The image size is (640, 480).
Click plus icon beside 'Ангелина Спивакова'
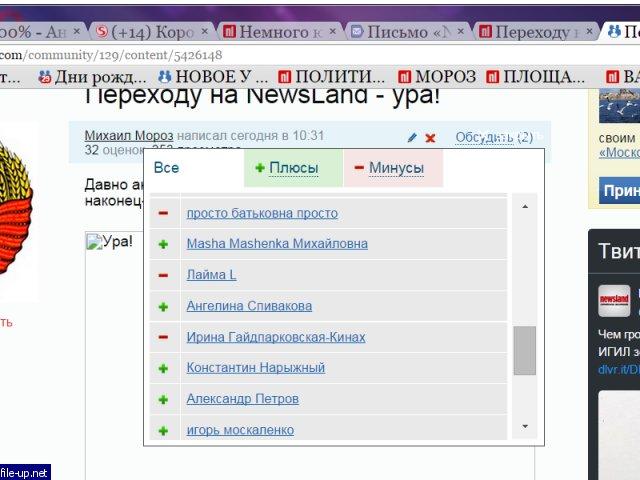click(x=163, y=307)
